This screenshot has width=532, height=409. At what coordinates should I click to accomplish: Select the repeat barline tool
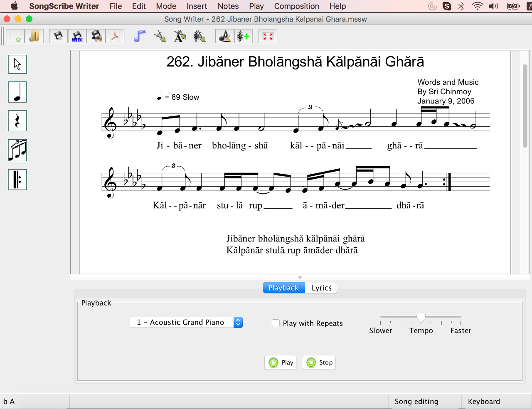click(x=17, y=180)
